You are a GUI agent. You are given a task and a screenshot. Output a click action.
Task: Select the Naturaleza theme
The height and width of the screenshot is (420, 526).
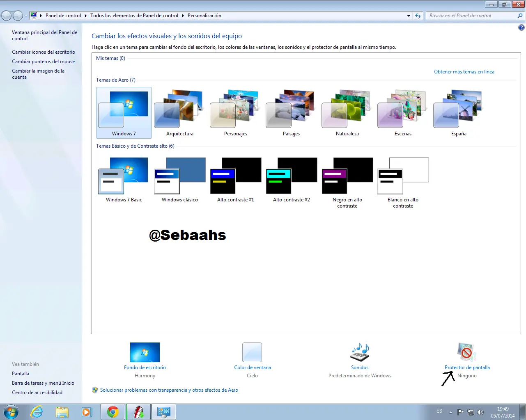[x=347, y=113]
